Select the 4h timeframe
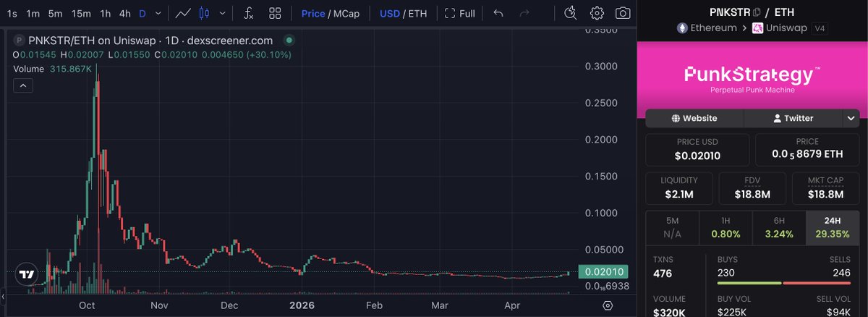868x317 pixels. pyautogui.click(x=125, y=13)
